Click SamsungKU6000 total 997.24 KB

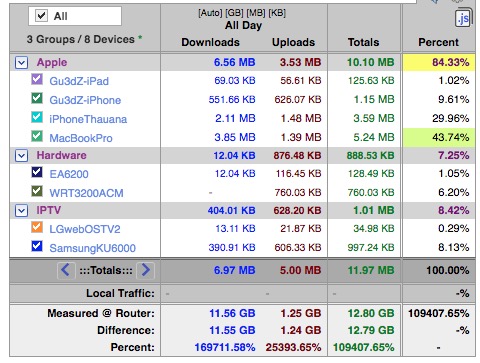(371, 247)
